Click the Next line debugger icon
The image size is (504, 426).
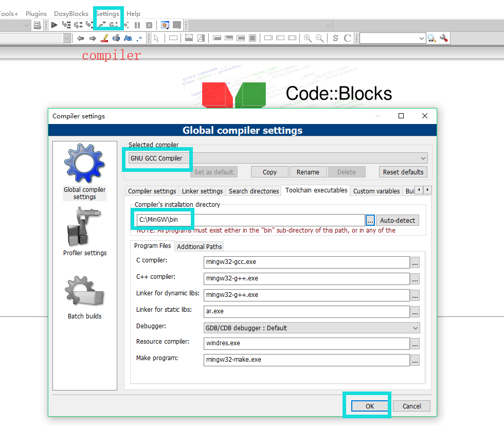click(x=78, y=25)
